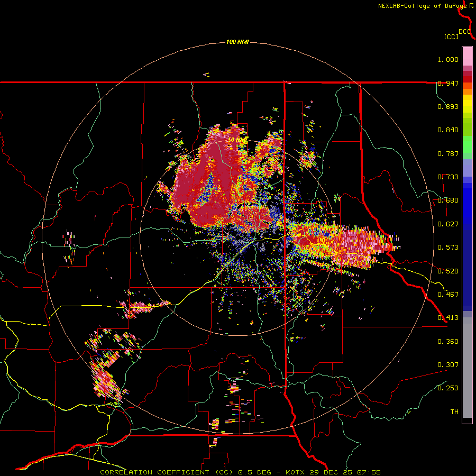Select the 0.253 scale value
This screenshot has width=476, height=476.
pyautogui.click(x=448, y=388)
